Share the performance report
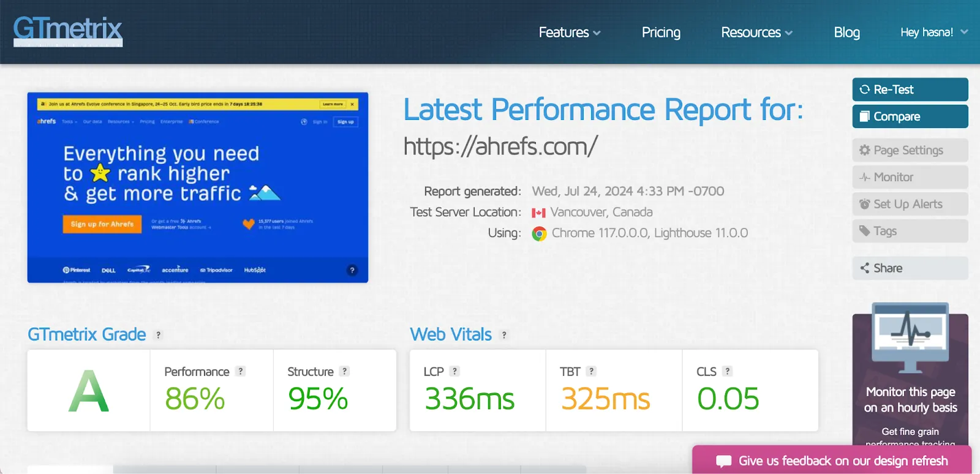Image resolution: width=980 pixels, height=474 pixels. click(910, 268)
